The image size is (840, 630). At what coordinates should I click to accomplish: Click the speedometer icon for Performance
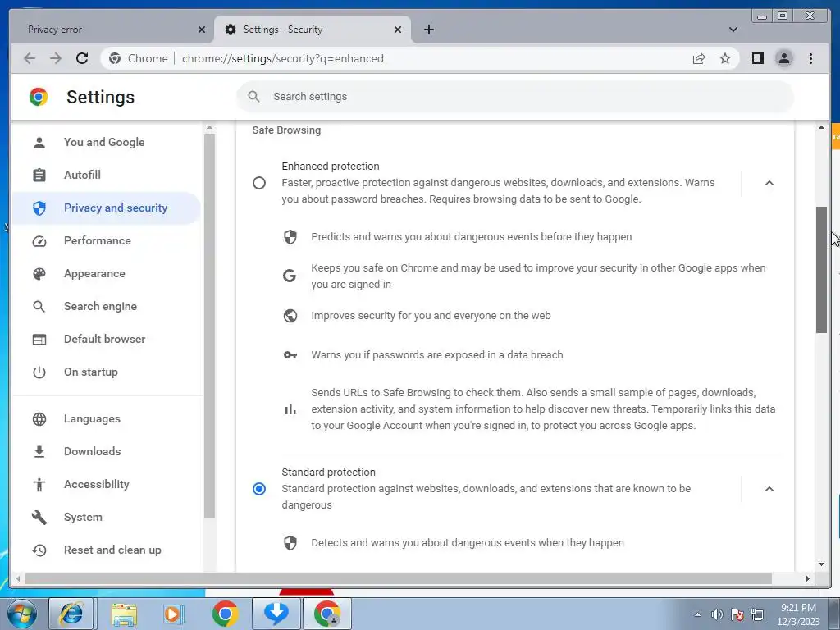pos(39,241)
